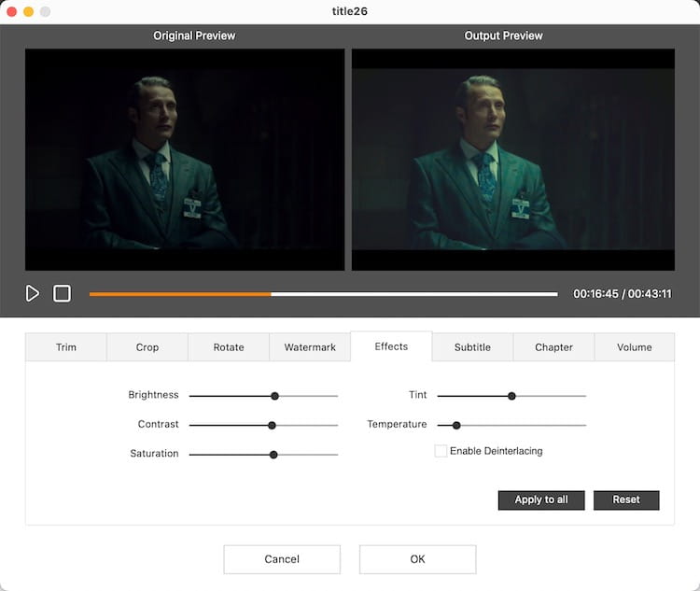Cancel the editing dialog
This screenshot has height=591, width=700.
[x=282, y=559]
